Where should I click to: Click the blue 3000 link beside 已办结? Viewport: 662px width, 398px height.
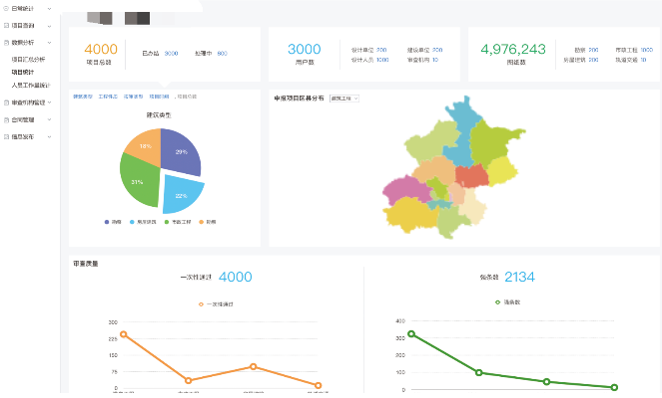click(171, 54)
